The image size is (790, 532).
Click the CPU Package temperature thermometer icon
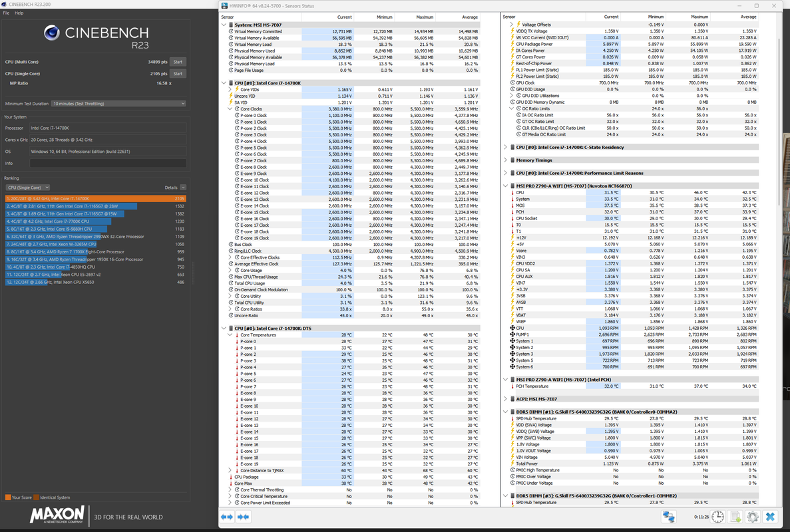point(231,477)
